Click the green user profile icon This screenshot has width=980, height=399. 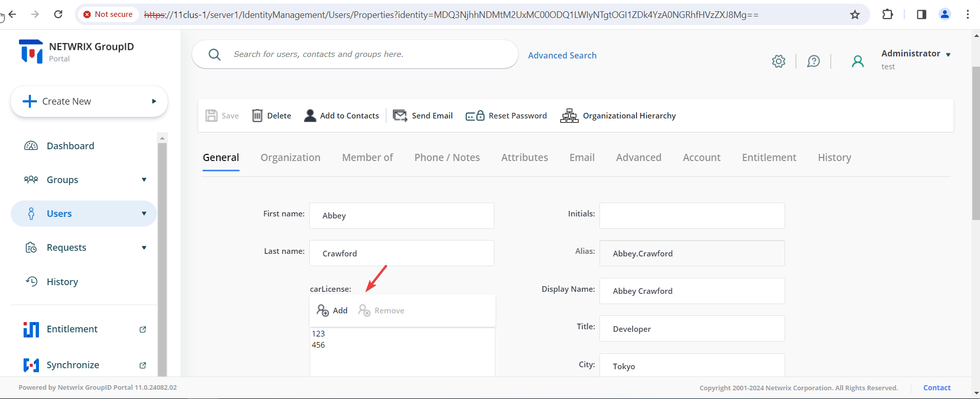pos(858,62)
